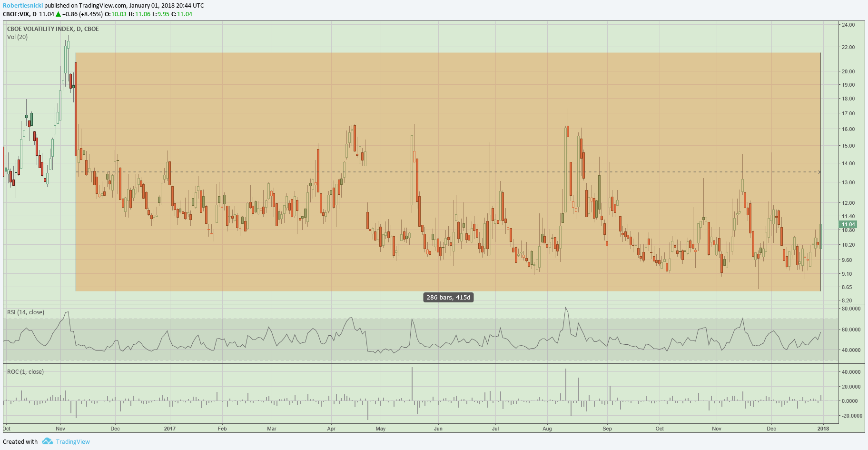868x450 pixels.
Task: Click the January 01, 2018 20:44 UTC timestamp
Action: click(167, 6)
